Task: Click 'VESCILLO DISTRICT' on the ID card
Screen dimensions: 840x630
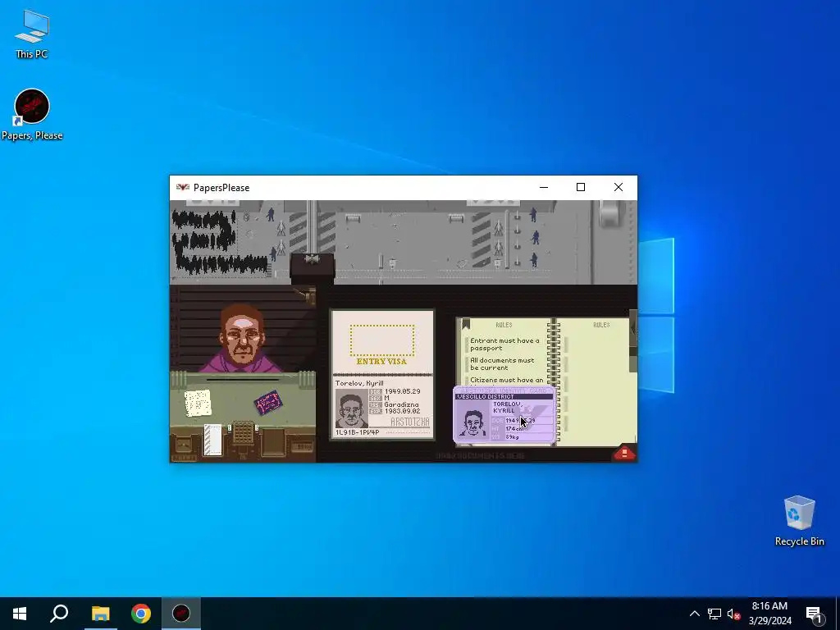Action: (486, 396)
